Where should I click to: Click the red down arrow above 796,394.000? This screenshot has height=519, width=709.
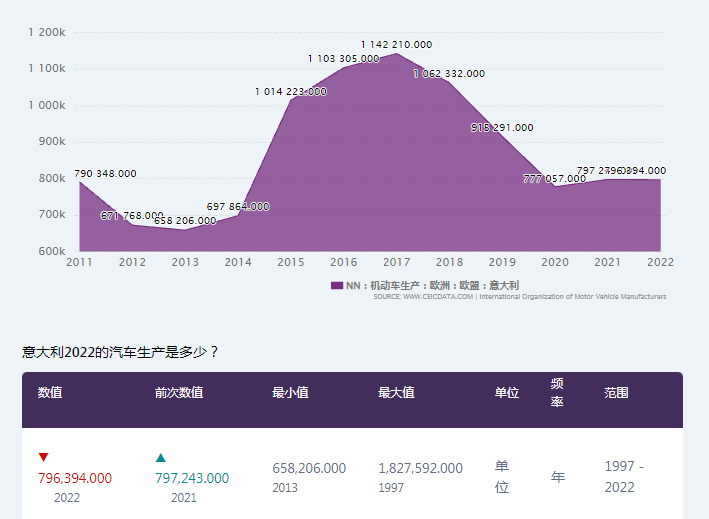tap(43, 457)
